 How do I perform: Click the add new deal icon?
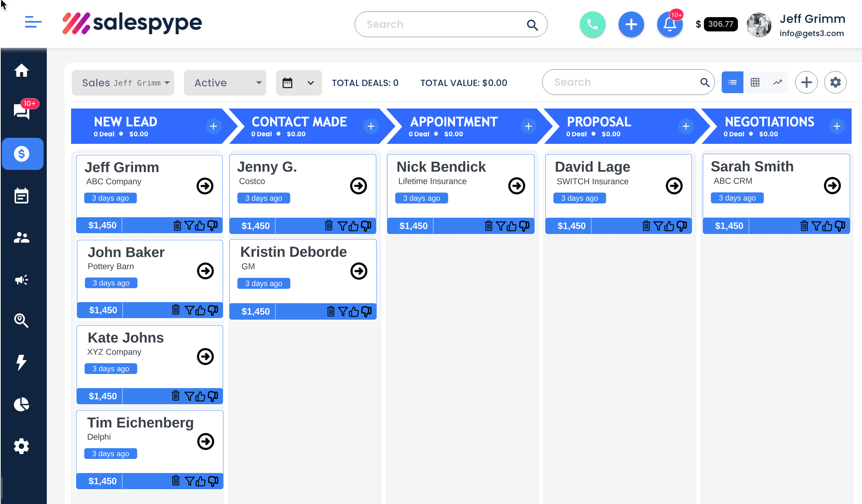[806, 82]
